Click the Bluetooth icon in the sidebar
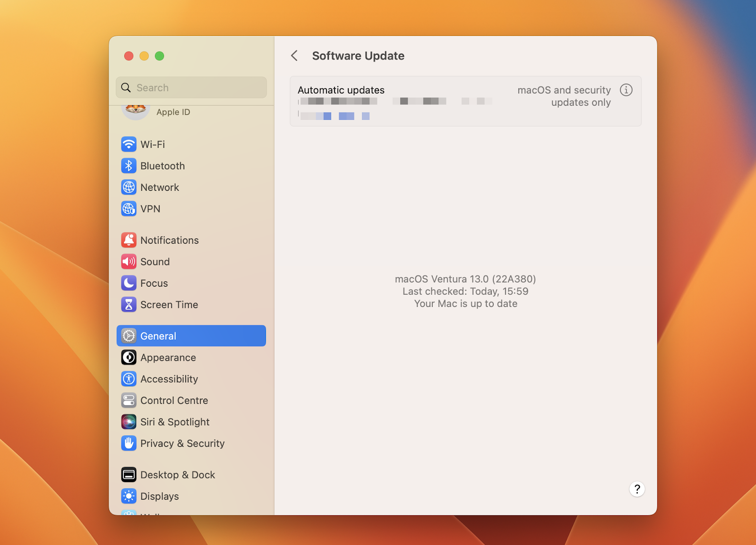Viewport: 756px width, 545px height. click(x=129, y=166)
